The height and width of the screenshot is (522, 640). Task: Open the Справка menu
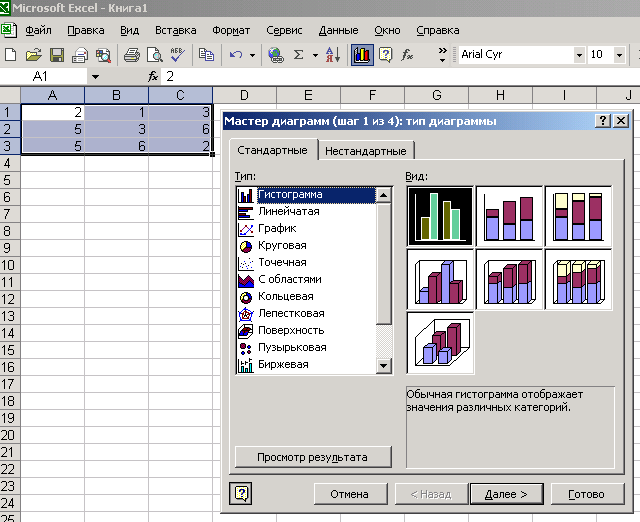[x=438, y=31]
